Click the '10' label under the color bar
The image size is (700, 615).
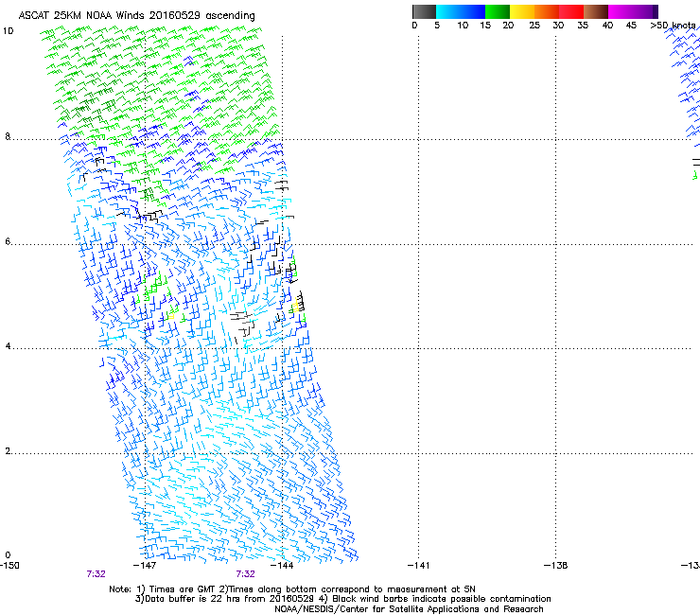[463, 26]
